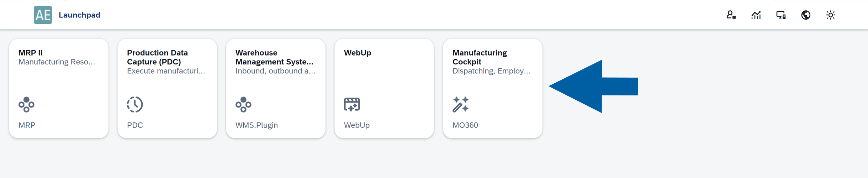Select the MO360 label text
The width and height of the screenshot is (868, 178).
pos(465,125)
